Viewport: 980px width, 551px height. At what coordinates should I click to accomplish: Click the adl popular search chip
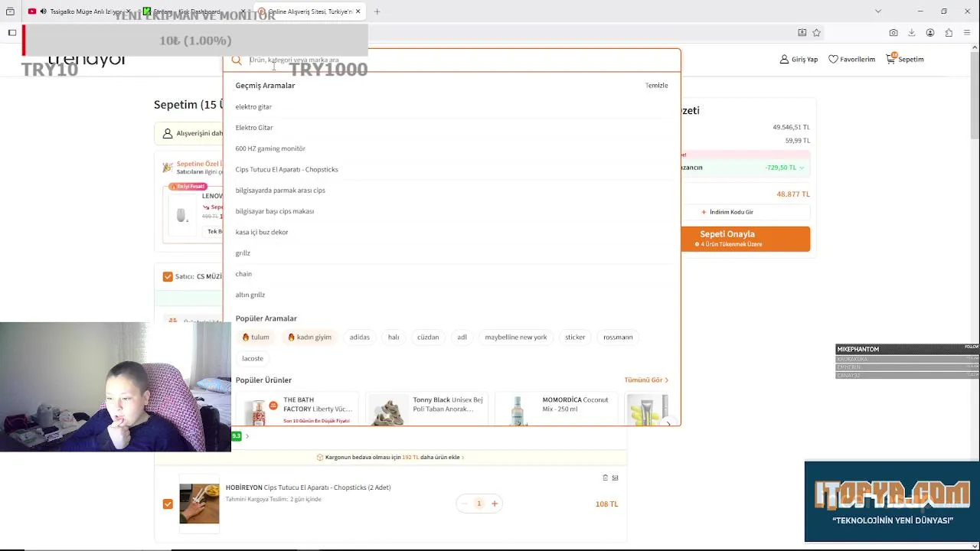(462, 337)
